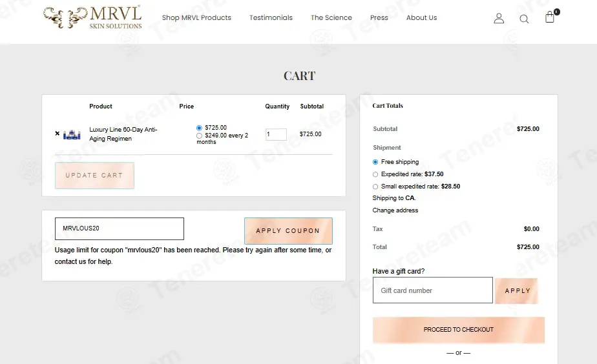Click the Product column header
This screenshot has height=364, width=597.
[101, 106]
